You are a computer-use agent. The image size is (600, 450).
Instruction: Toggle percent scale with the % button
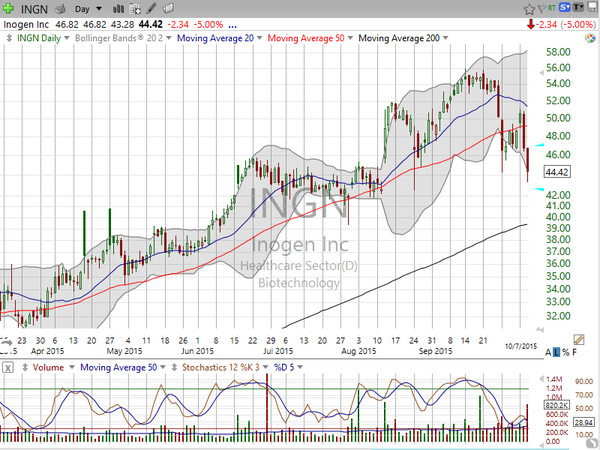point(566,352)
